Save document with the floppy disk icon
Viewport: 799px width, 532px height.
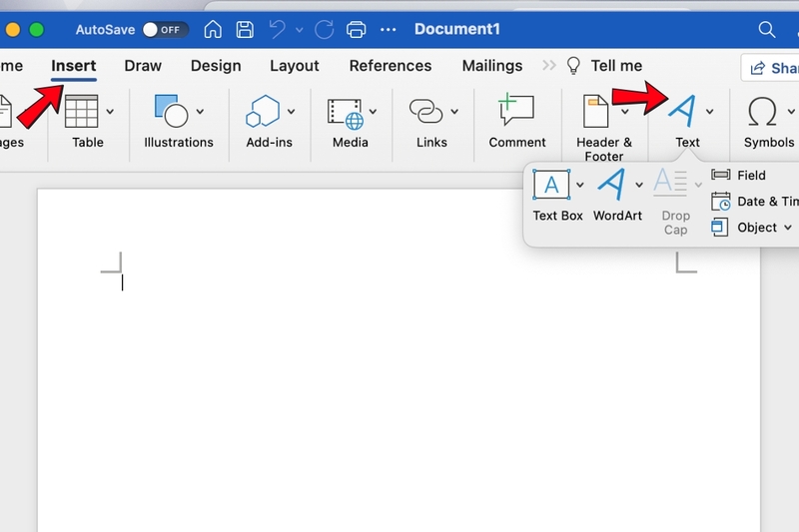tap(245, 29)
